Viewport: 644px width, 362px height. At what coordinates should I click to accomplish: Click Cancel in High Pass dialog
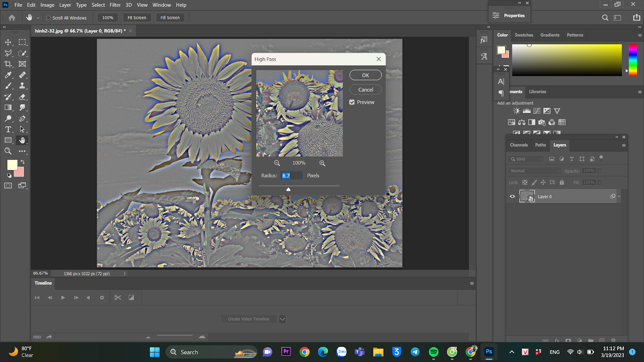[x=365, y=90]
